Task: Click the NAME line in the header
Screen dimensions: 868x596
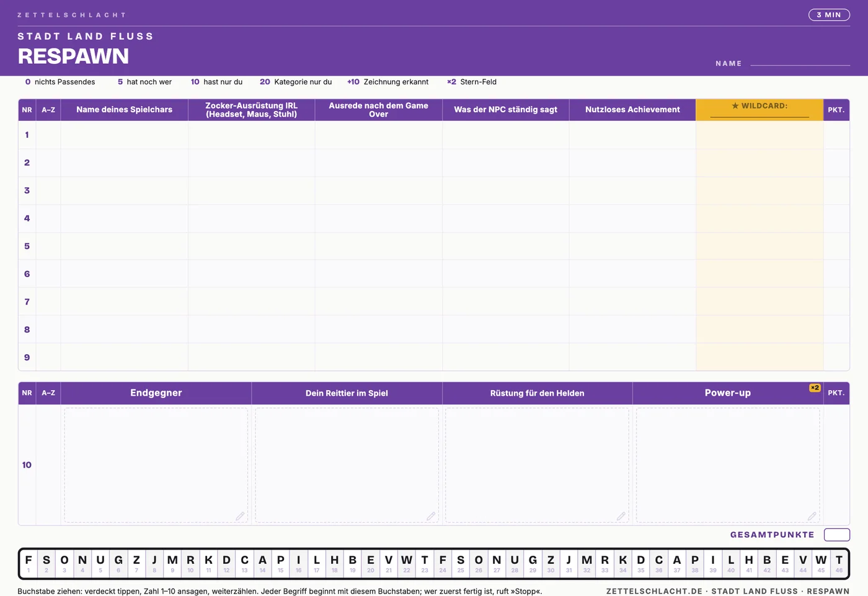Action: pyautogui.click(x=800, y=64)
